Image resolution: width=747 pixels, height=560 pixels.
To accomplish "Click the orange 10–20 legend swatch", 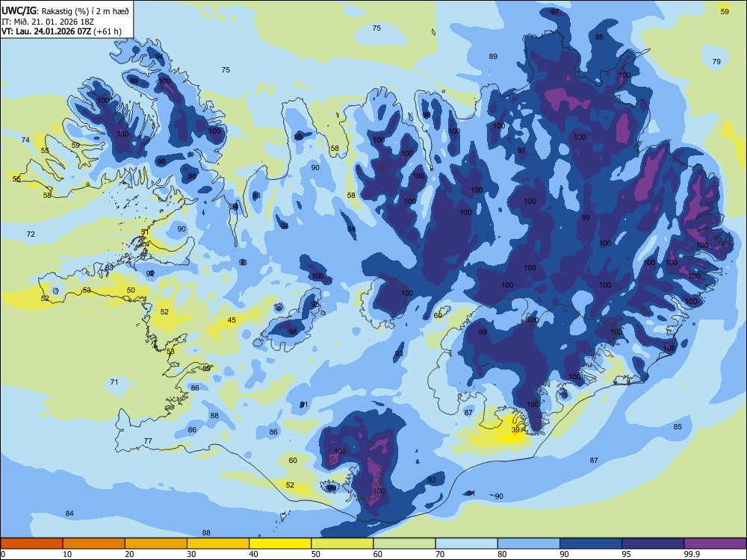I will coord(94,544).
